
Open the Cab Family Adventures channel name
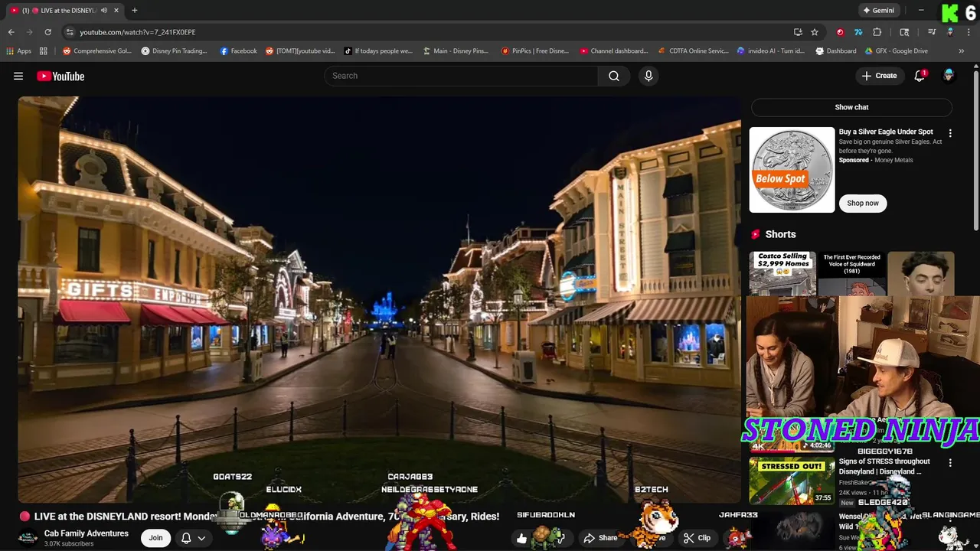(87, 533)
